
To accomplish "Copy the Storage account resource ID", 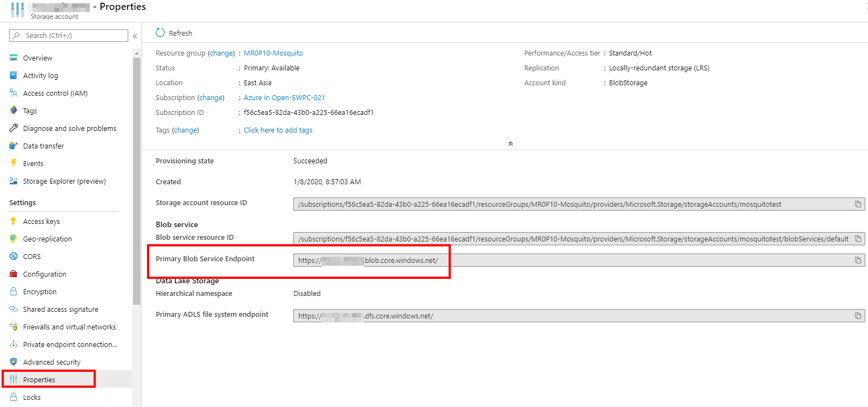I will [858, 204].
